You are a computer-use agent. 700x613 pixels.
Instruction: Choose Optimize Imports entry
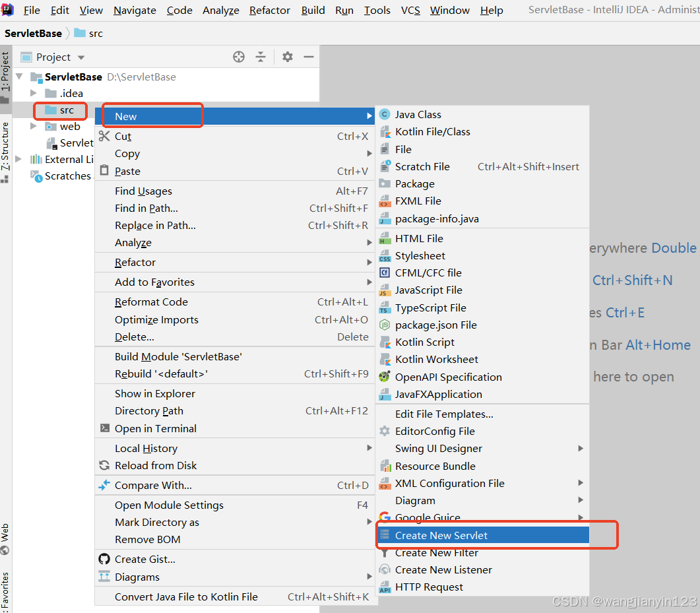(236, 319)
